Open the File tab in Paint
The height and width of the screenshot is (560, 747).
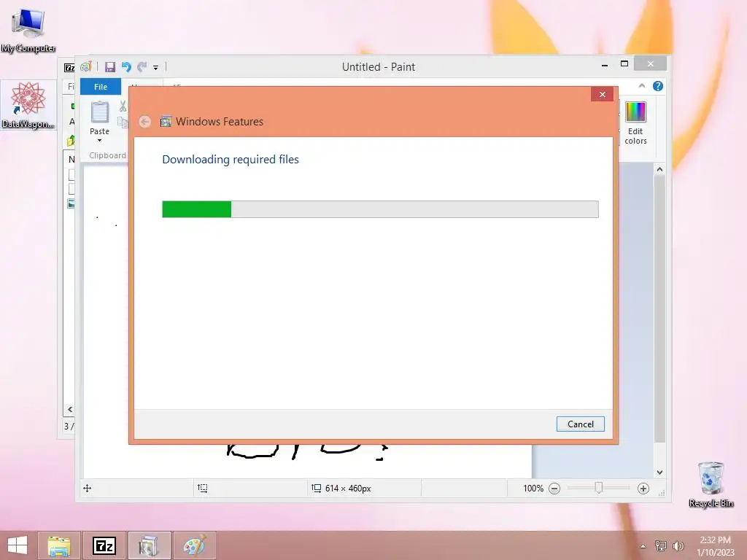coord(101,87)
